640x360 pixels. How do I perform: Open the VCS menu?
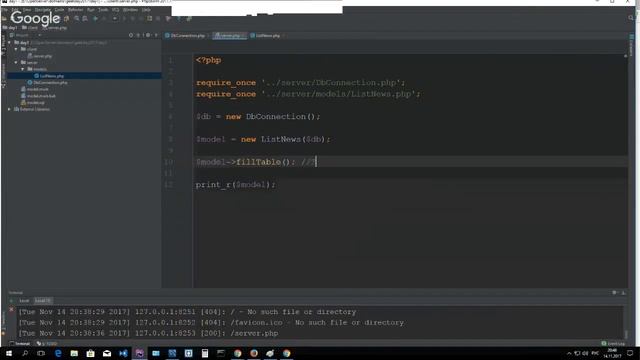[116, 9]
